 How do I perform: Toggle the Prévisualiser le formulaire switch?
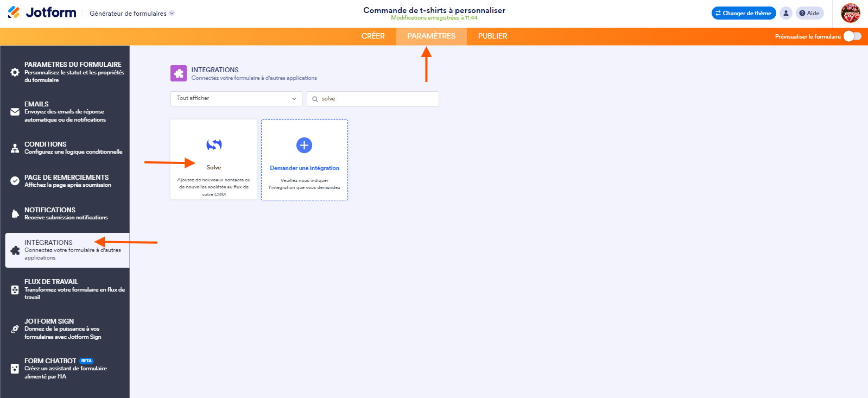click(852, 36)
